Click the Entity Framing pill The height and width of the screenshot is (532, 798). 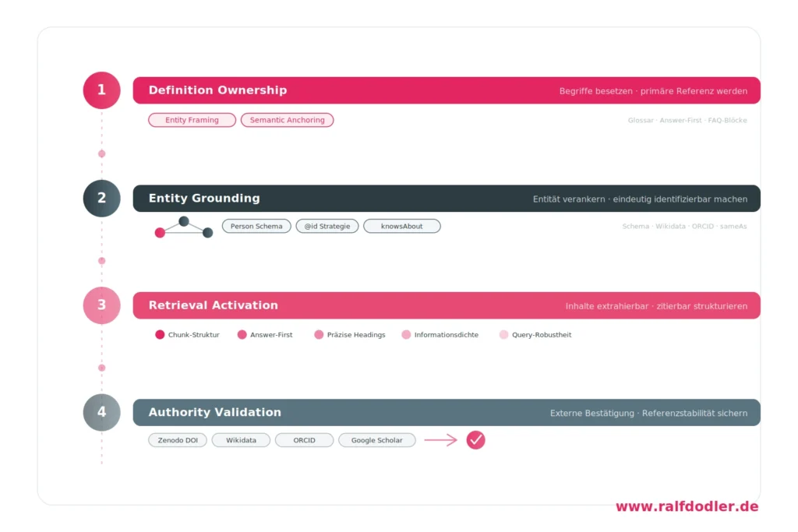coord(192,120)
